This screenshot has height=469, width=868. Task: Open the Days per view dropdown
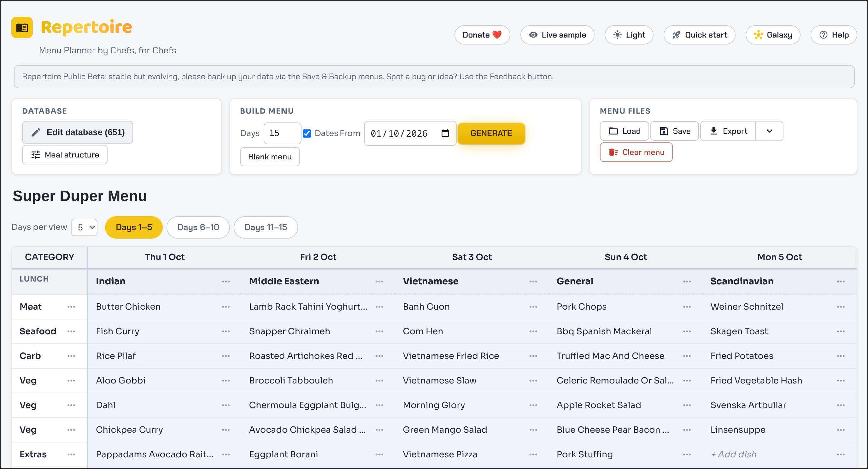(84, 227)
